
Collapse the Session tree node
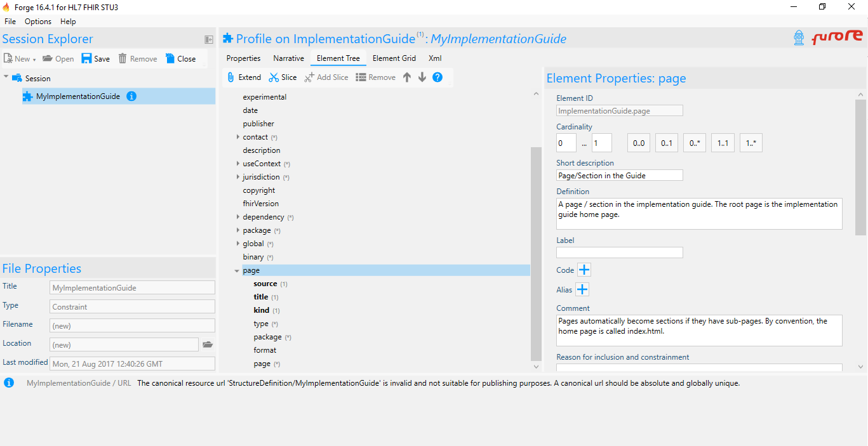(6, 77)
